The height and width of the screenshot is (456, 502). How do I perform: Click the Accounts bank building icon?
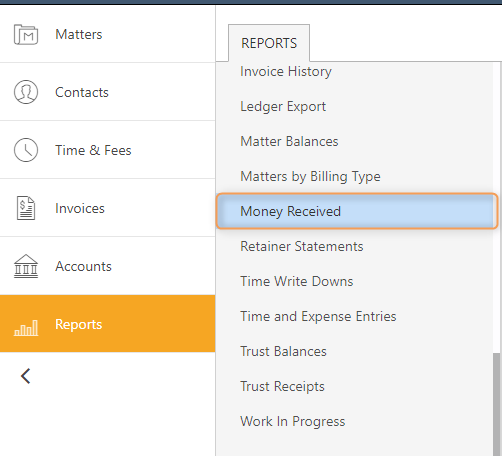coord(26,266)
